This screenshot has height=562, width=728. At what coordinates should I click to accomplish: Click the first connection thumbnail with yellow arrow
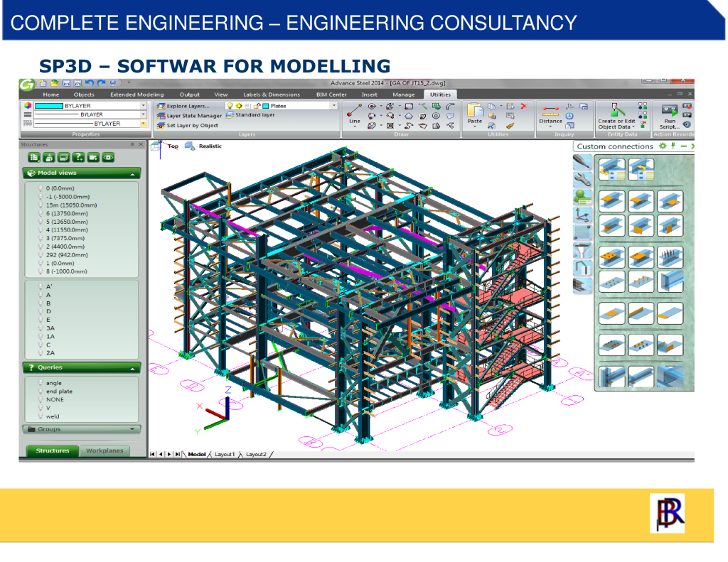click(x=612, y=169)
